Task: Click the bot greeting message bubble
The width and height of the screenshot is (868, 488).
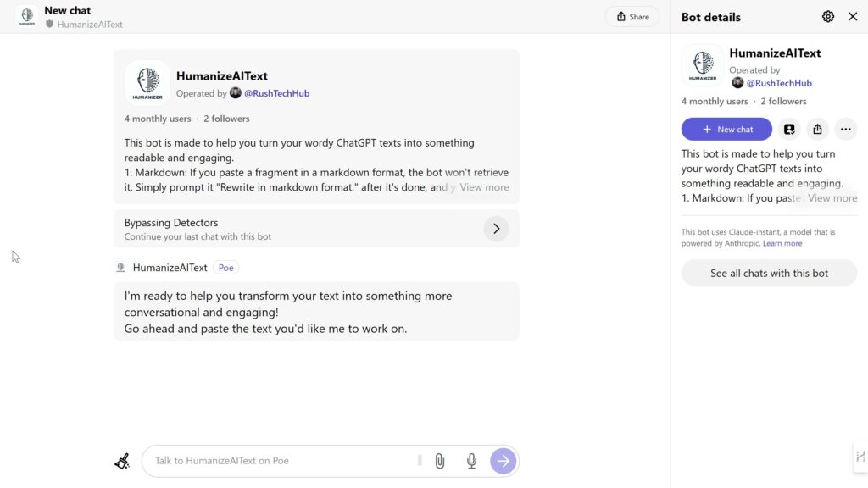Action: coord(317,312)
